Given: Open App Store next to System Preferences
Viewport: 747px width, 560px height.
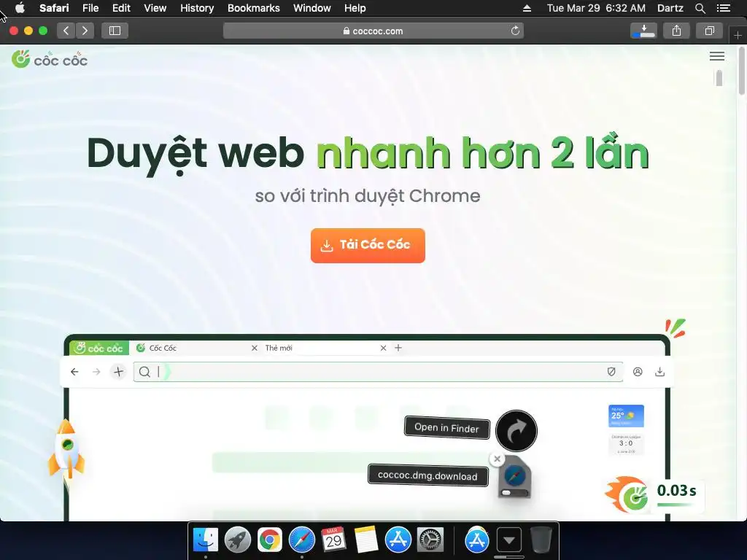Looking at the screenshot, I should click(x=398, y=540).
